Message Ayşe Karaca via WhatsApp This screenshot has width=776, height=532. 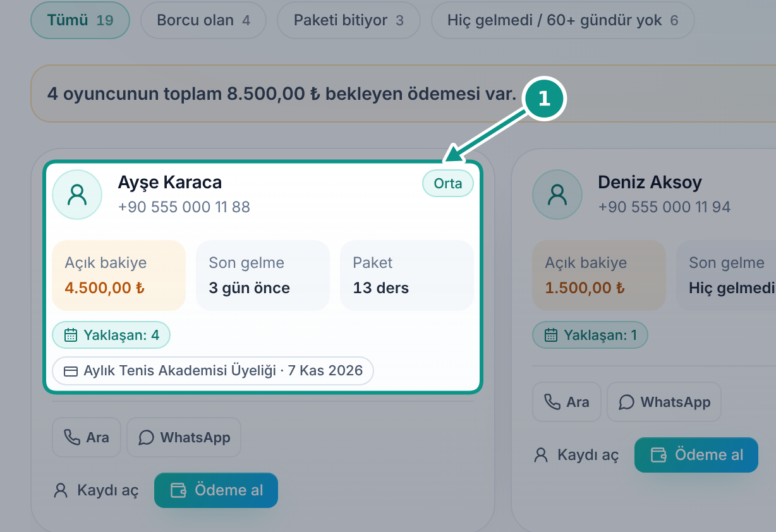(184, 437)
